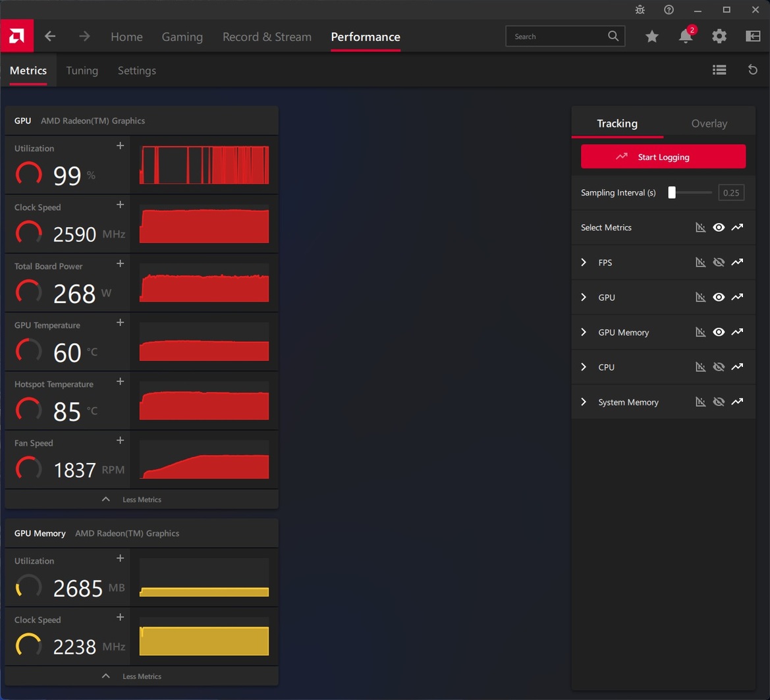This screenshot has height=700, width=770.
Task: Open the Home tab
Action: click(126, 37)
